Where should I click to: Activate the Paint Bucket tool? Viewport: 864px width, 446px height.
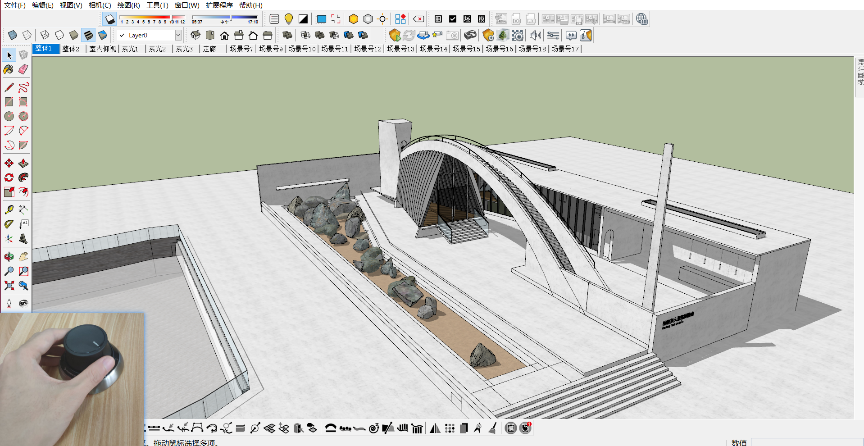tap(9, 70)
